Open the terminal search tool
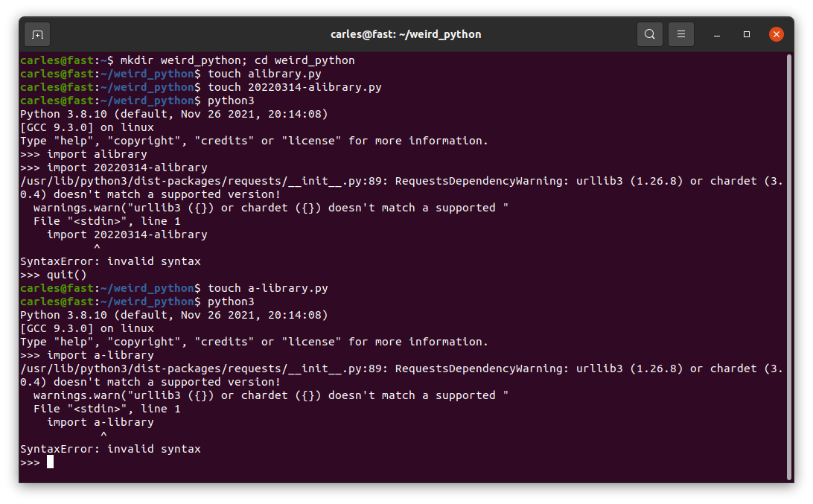Image resolution: width=813 pixels, height=504 pixels. (x=650, y=35)
